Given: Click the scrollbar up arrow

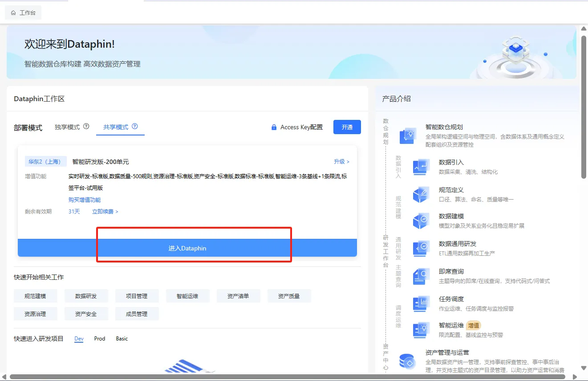Looking at the screenshot, I should point(584,29).
